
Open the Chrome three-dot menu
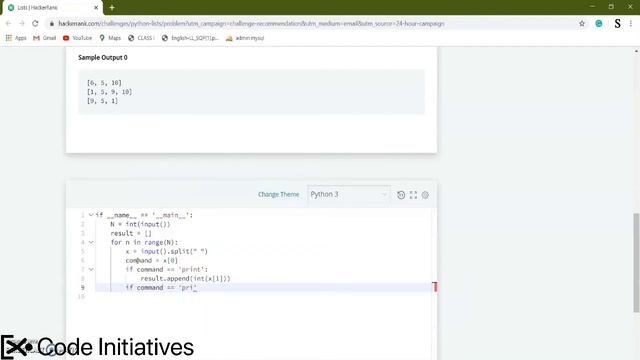click(x=631, y=24)
